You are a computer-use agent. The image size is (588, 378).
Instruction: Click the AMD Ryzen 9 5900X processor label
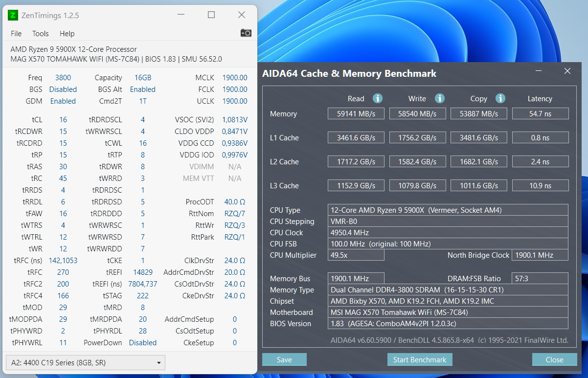point(73,49)
